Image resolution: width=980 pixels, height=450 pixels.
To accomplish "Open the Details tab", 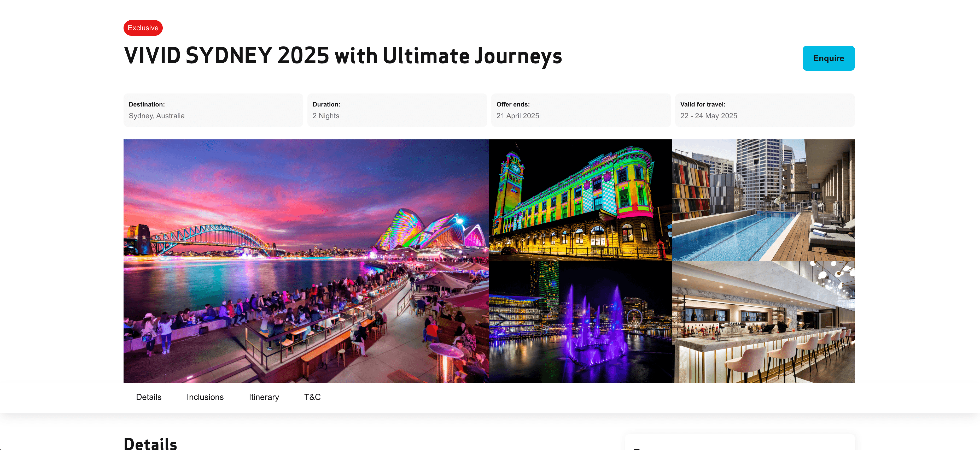I will pos(149,397).
